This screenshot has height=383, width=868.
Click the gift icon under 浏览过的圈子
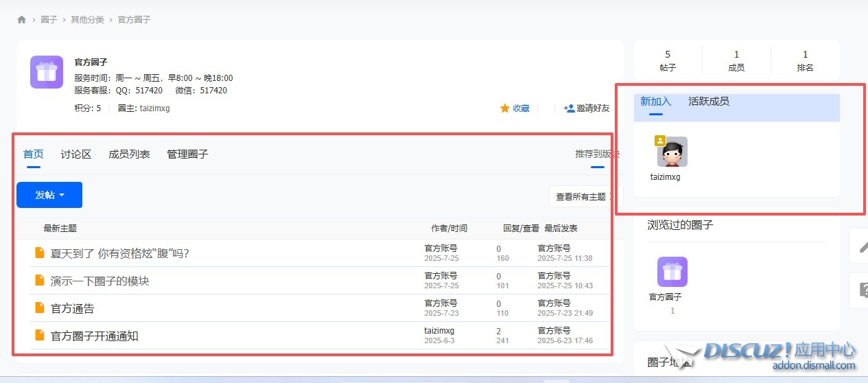(x=672, y=272)
